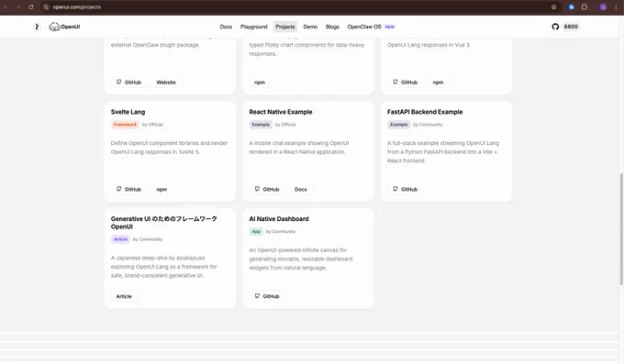Open AI Native Dashboard card title
This screenshot has height=364, width=624.
tap(279, 219)
